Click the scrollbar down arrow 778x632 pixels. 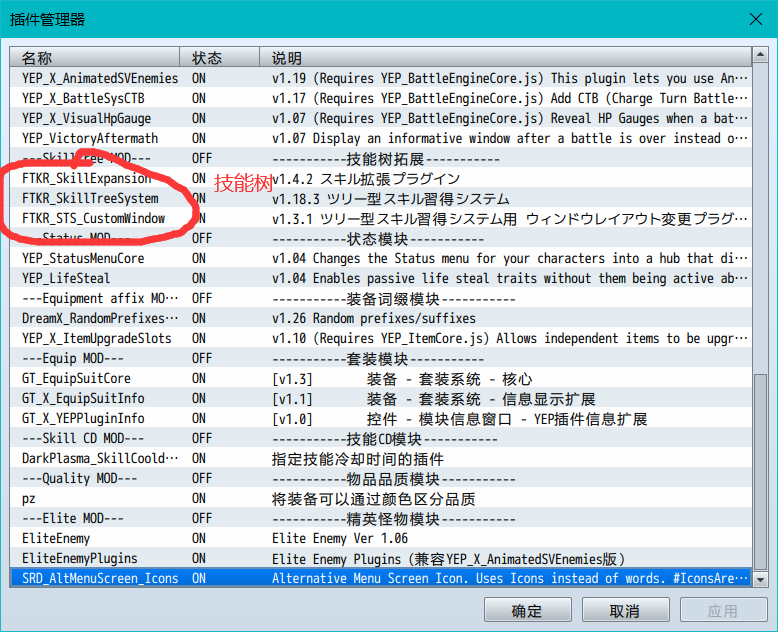(x=760, y=579)
